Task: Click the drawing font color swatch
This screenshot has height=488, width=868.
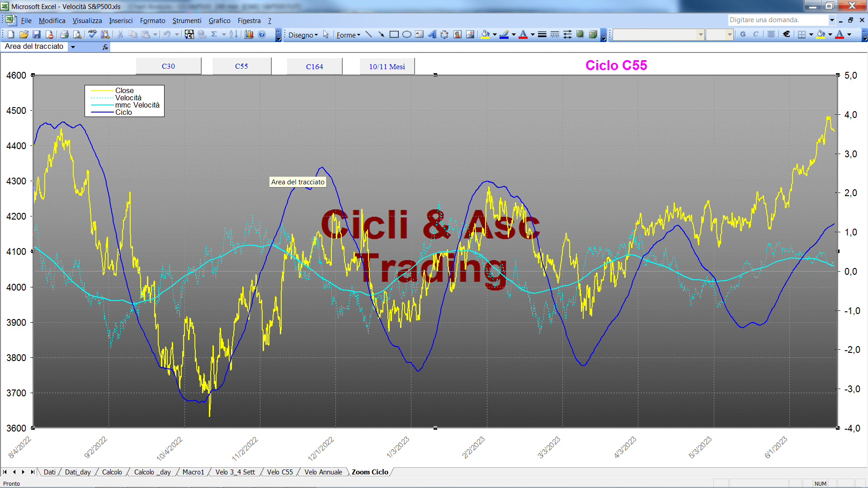Action: (x=523, y=34)
